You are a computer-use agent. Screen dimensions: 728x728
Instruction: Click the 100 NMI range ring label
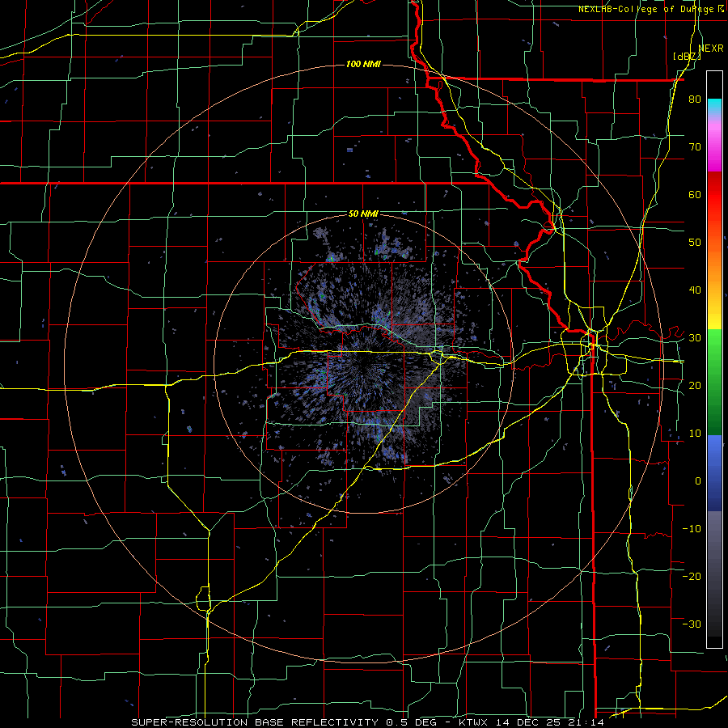(x=363, y=64)
